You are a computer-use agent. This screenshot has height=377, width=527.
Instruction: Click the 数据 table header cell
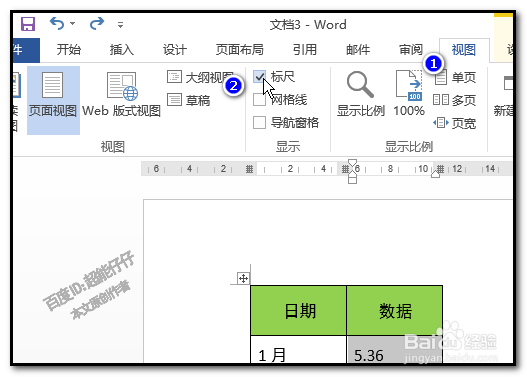click(395, 310)
